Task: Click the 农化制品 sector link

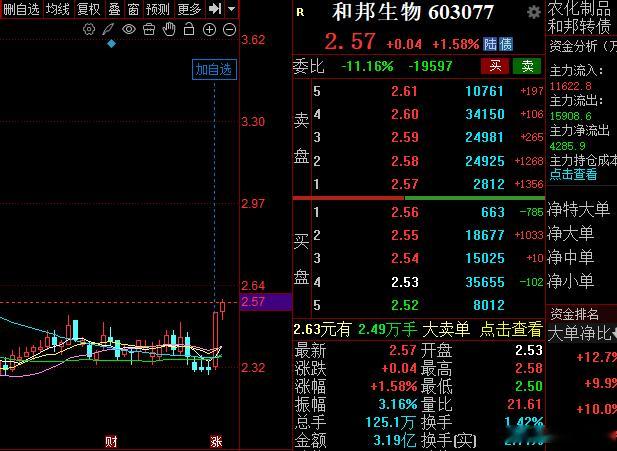Action: coord(579,8)
